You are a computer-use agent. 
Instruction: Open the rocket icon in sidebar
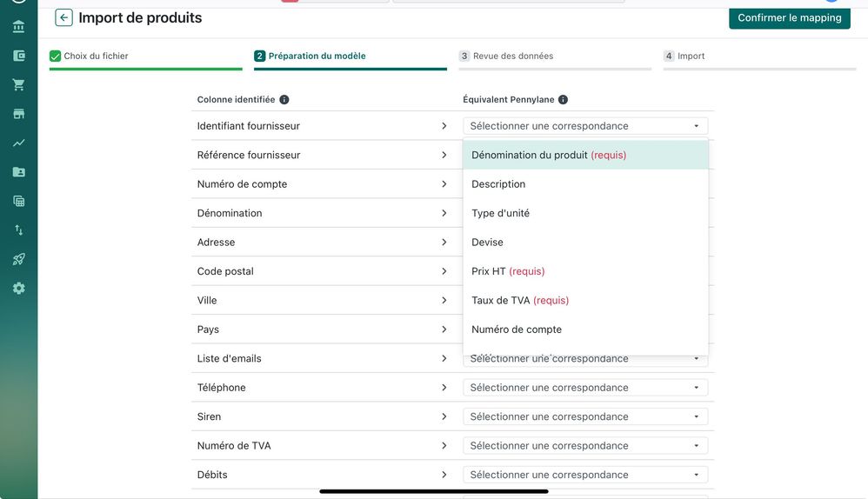pyautogui.click(x=18, y=259)
